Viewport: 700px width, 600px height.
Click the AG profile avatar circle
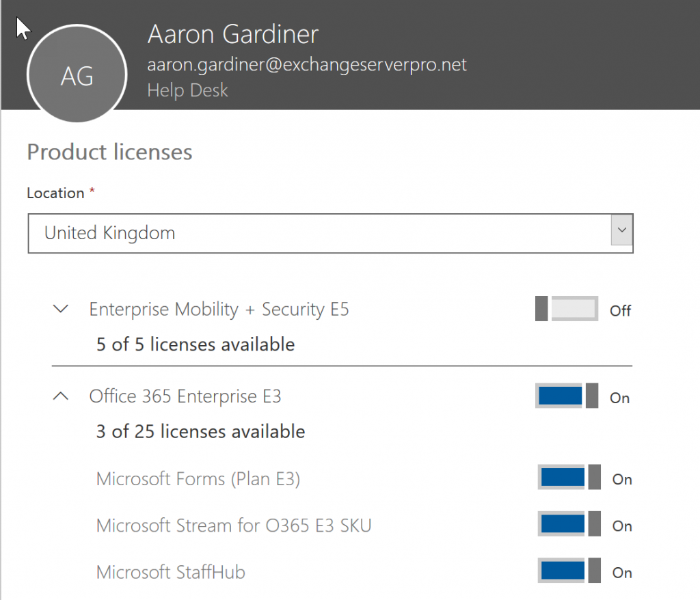(77, 77)
